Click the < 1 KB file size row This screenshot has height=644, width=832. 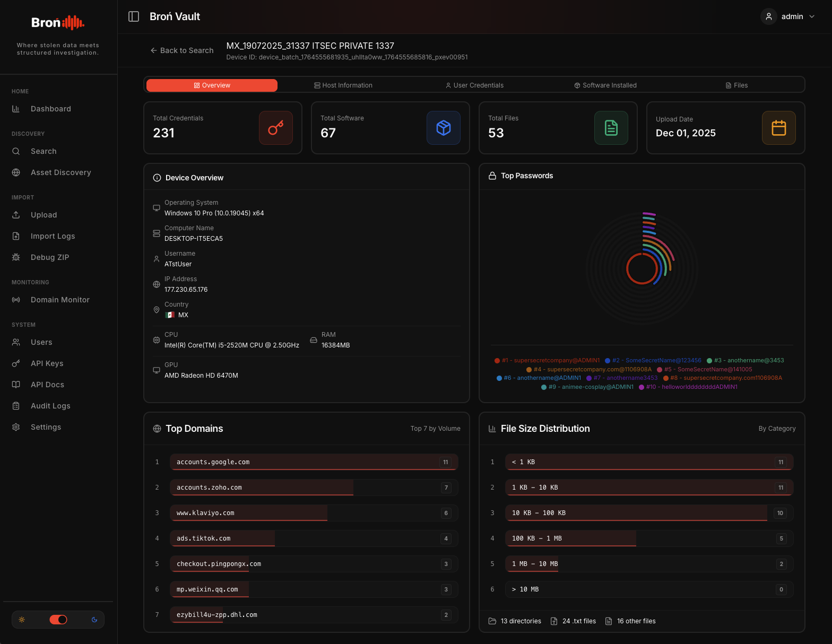click(649, 462)
